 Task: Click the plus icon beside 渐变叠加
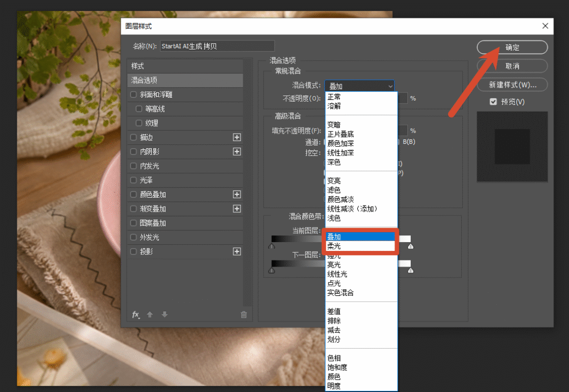(237, 209)
